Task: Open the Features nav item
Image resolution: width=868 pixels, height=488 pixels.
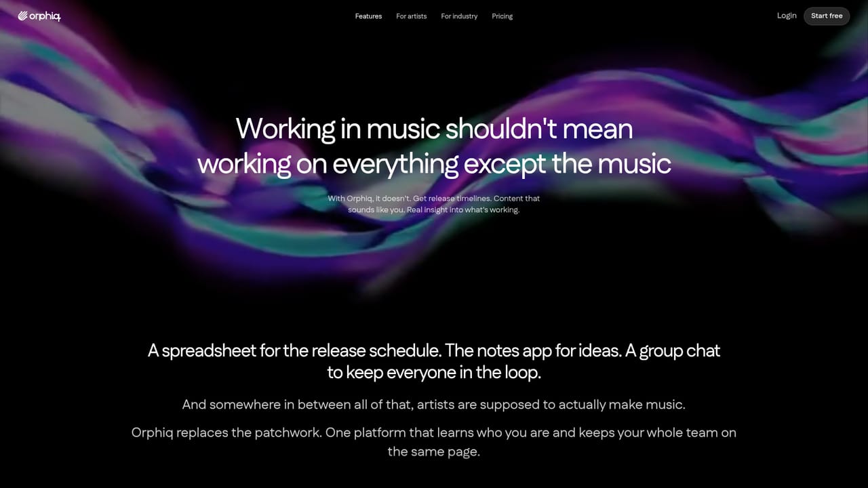Action: (x=368, y=16)
